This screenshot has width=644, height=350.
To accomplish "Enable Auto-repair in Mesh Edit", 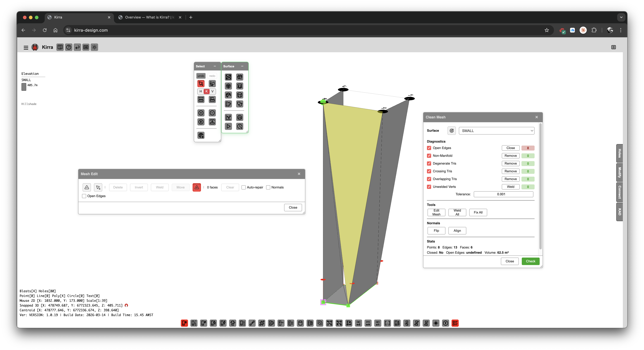I will pyautogui.click(x=244, y=187).
